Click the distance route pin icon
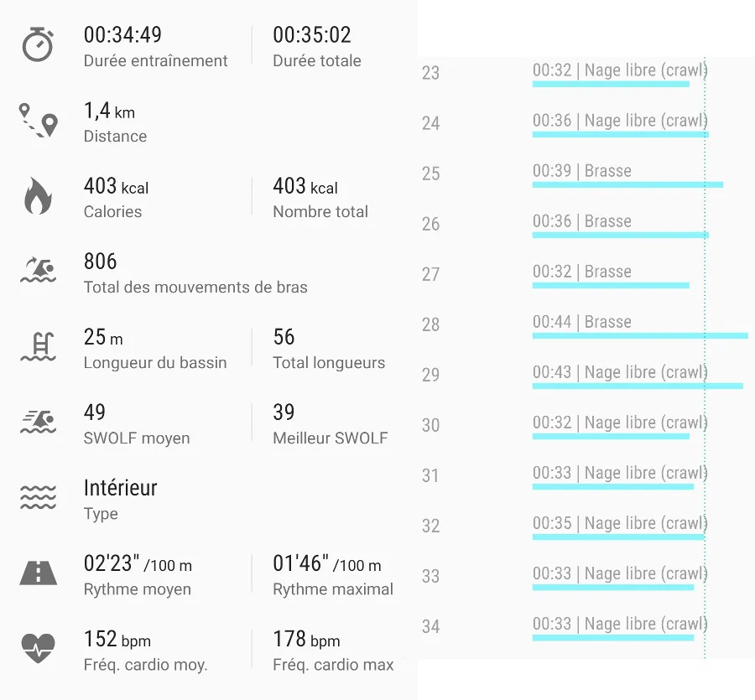This screenshot has height=700, width=755. point(38,120)
